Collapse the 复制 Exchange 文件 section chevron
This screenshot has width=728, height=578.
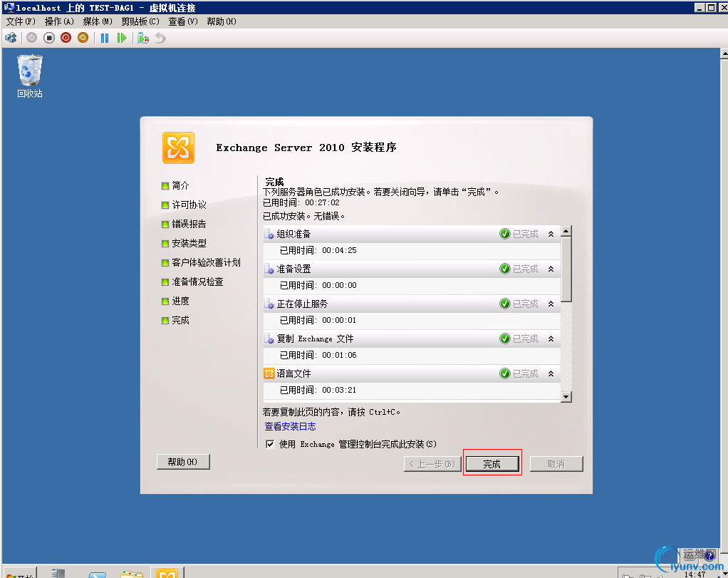pos(551,339)
